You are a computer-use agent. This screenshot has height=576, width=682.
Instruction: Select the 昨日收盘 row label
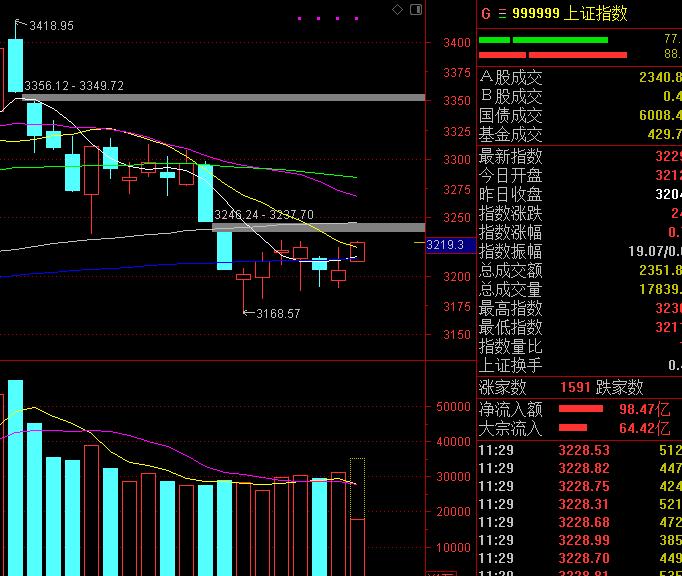[511, 194]
